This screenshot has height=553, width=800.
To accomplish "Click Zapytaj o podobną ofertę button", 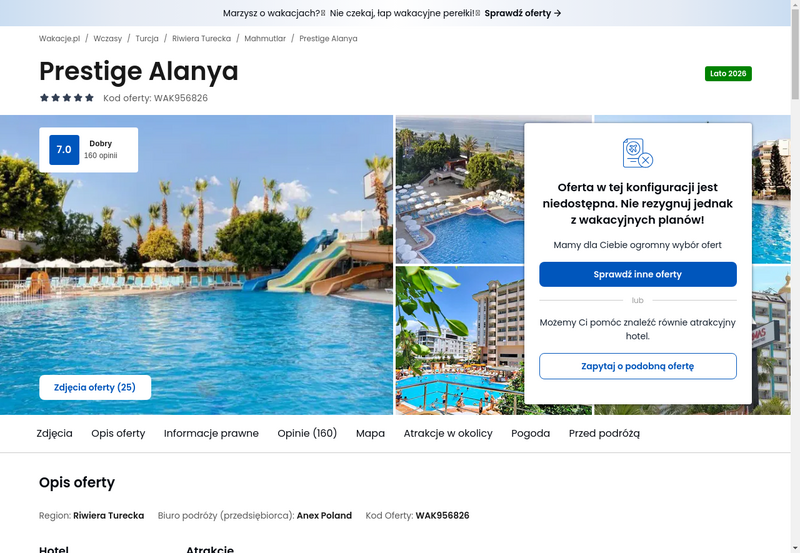I will 638,366.
